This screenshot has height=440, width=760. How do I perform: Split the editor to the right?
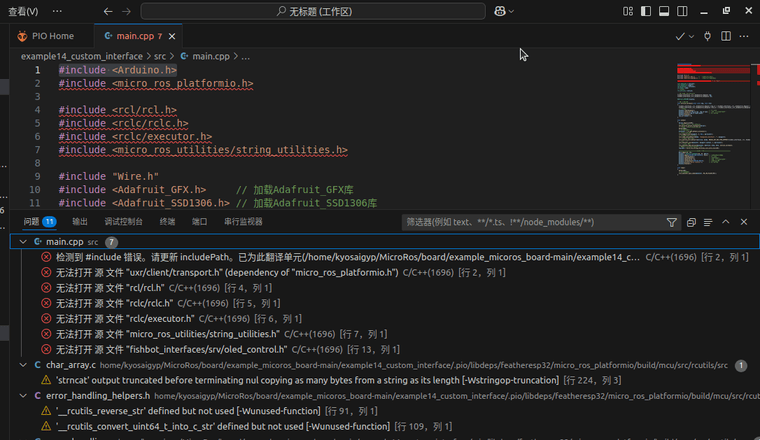(726, 36)
